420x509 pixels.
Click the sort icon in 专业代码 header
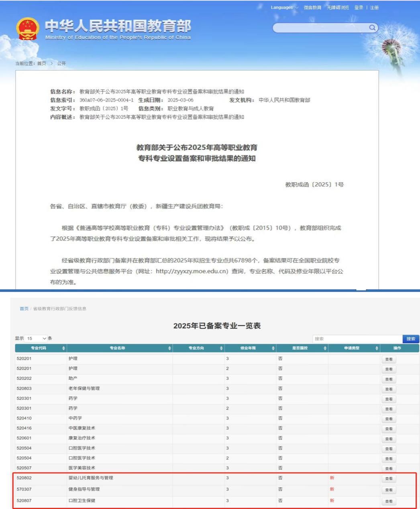[x=63, y=348]
